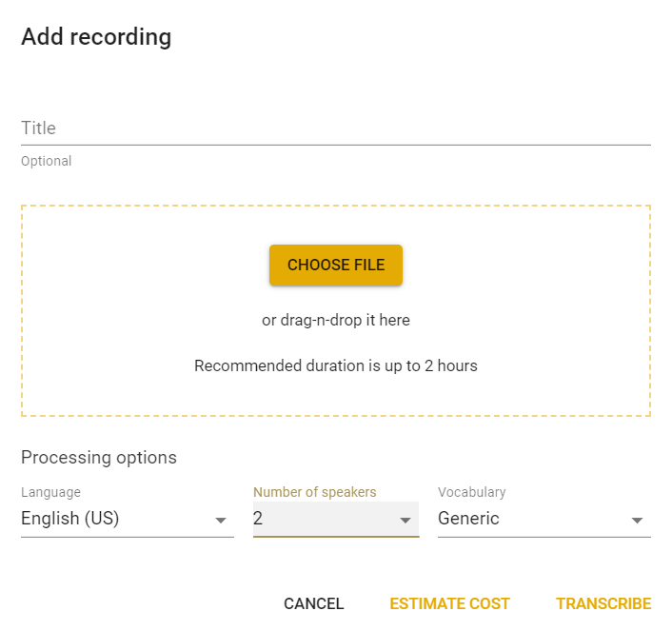Focus the Title input field

[x=336, y=128]
